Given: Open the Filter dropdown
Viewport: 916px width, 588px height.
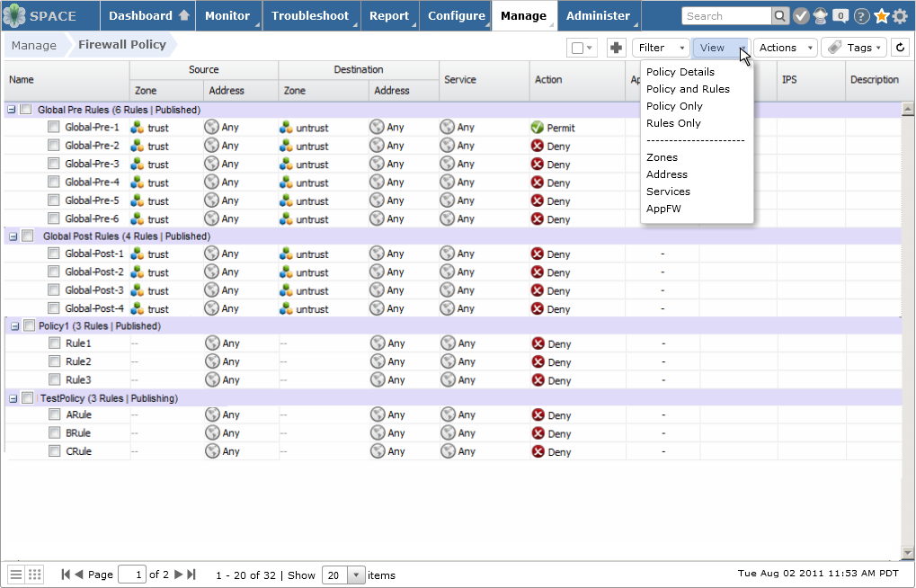Looking at the screenshot, I should coord(661,48).
